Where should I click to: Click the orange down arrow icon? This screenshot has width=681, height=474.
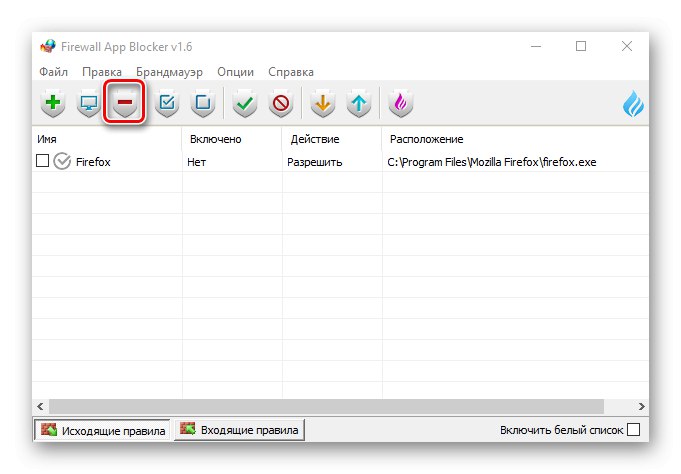[323, 103]
